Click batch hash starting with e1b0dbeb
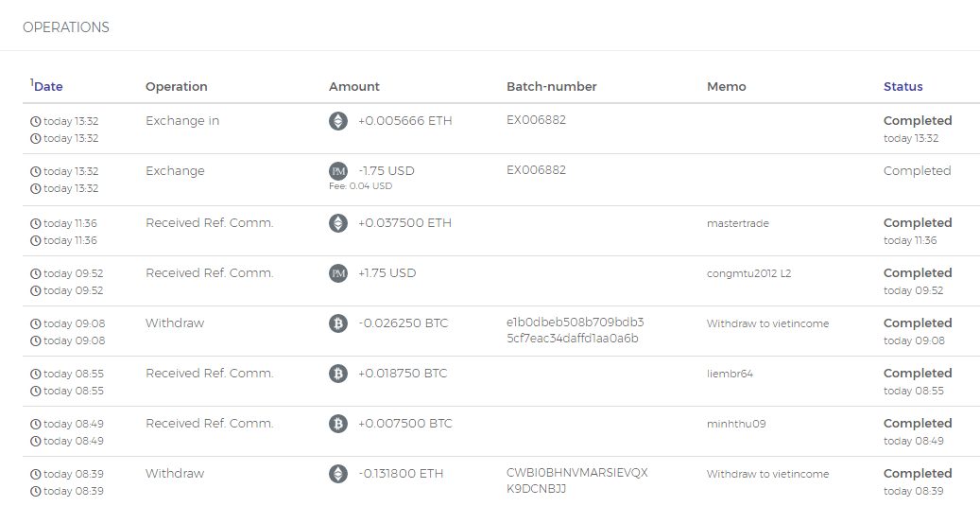Viewport: 980px width, 506px height. click(575, 330)
